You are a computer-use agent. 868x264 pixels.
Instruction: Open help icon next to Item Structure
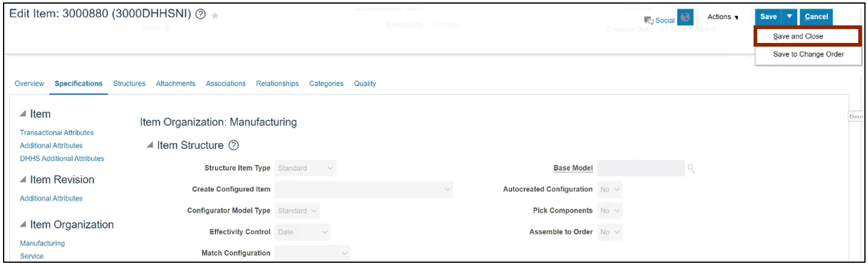pyautogui.click(x=234, y=145)
